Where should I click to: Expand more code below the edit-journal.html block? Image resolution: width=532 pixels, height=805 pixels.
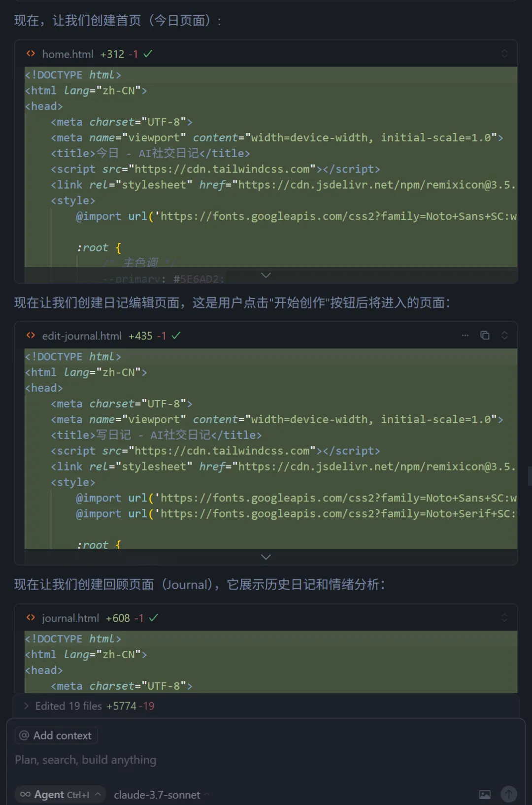click(x=266, y=557)
